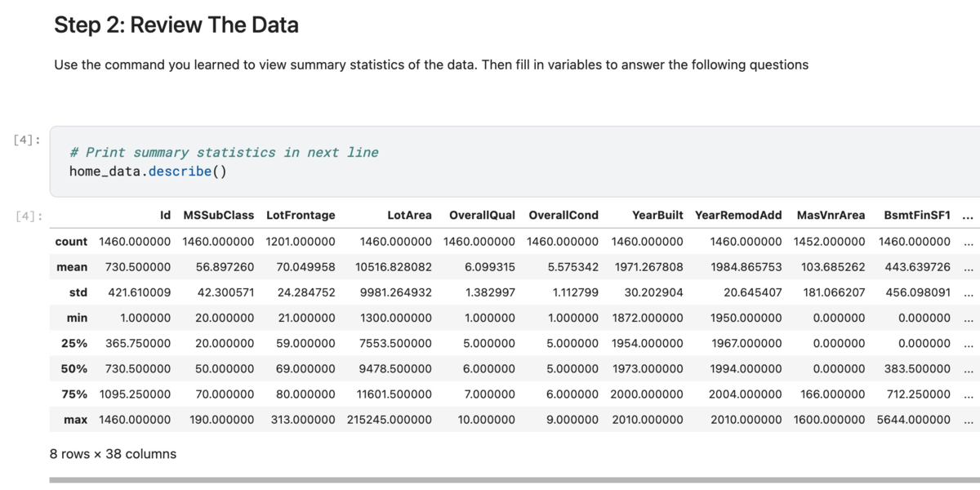Select the "std" row label
The image size is (980, 490).
click(x=78, y=292)
